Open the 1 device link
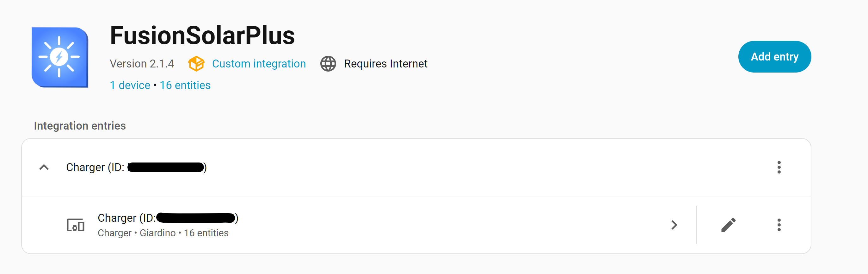This screenshot has height=274, width=868. pyautogui.click(x=130, y=86)
